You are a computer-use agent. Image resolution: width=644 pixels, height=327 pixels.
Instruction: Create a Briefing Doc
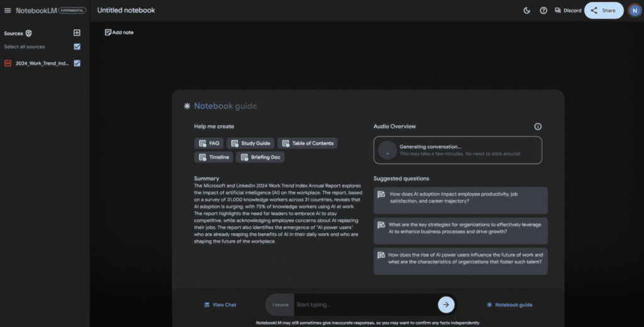coord(260,157)
